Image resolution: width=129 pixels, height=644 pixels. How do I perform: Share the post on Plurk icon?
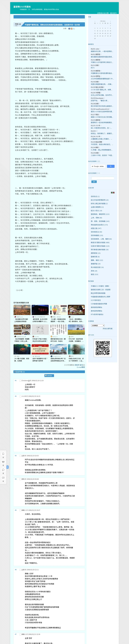(x=71, y=29)
